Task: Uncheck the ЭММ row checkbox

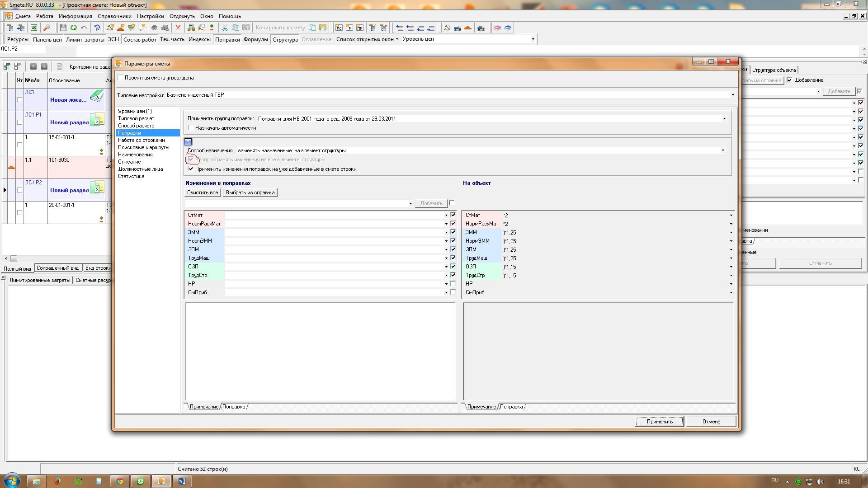Action: click(453, 232)
